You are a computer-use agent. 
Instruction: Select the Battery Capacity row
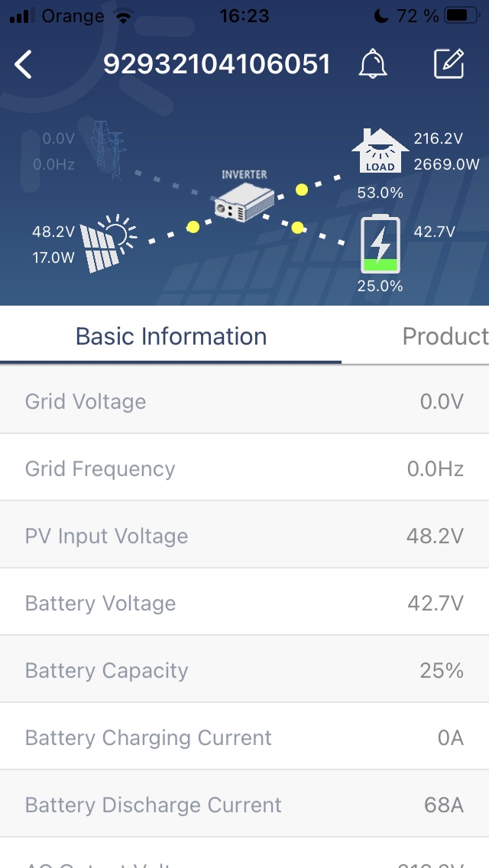point(244,670)
